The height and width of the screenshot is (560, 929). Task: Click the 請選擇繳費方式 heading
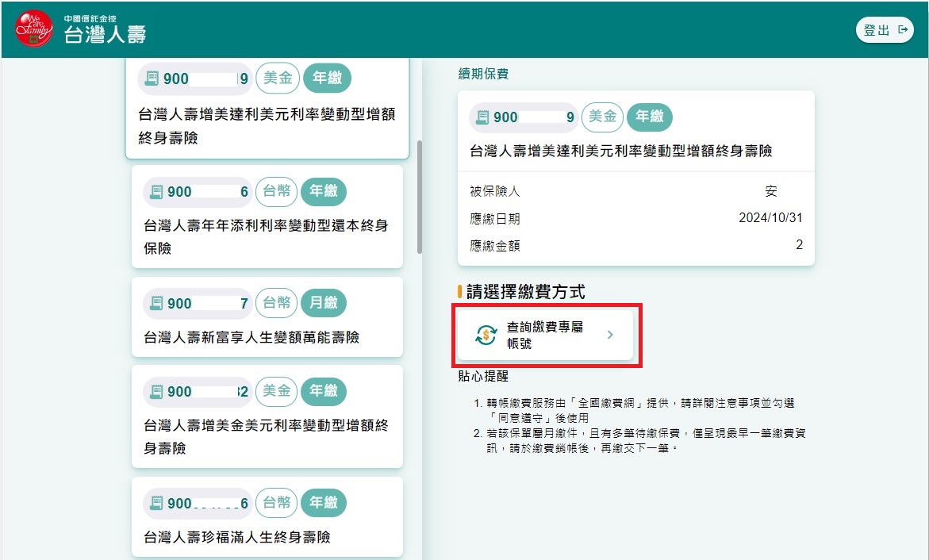[x=525, y=292]
